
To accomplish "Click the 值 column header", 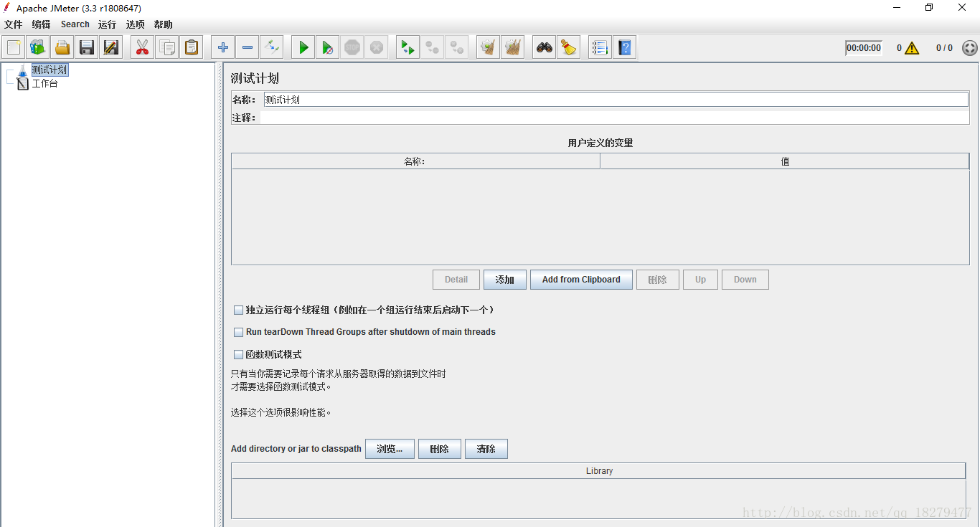I will pos(785,161).
